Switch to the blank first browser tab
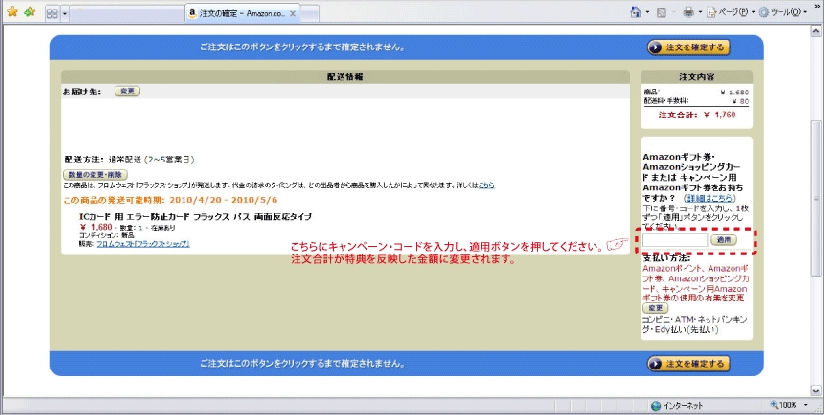The height and width of the screenshot is (415, 825). [x=127, y=14]
